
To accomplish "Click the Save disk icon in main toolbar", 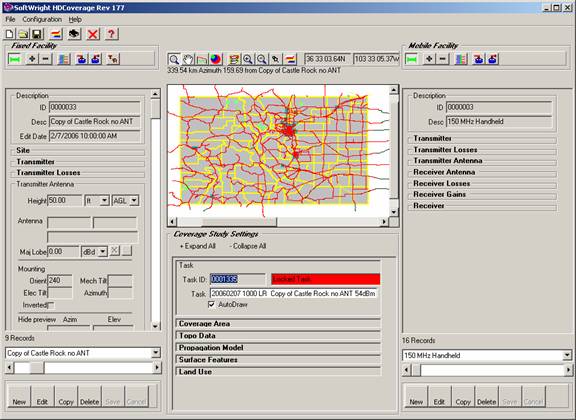I will (37, 34).
